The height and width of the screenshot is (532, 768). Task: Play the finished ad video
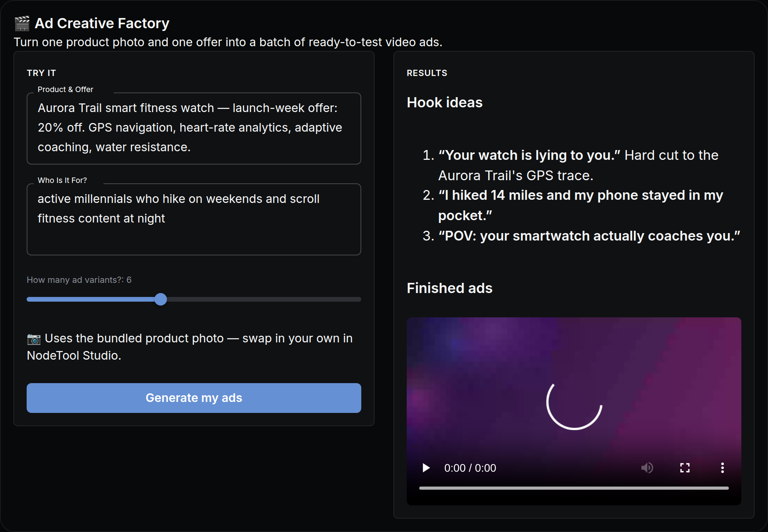(x=426, y=468)
